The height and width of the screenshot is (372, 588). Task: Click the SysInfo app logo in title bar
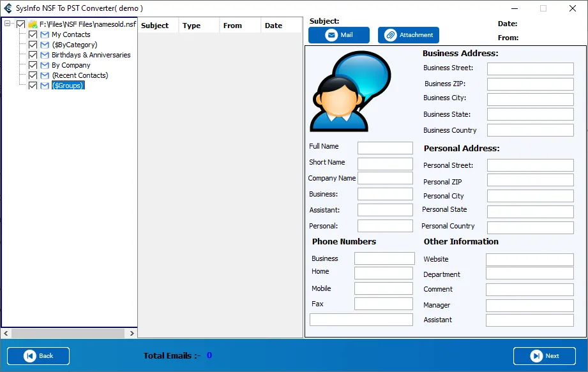8,8
